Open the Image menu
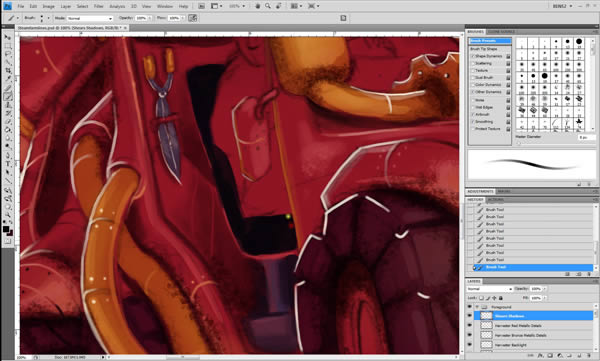 (48, 7)
